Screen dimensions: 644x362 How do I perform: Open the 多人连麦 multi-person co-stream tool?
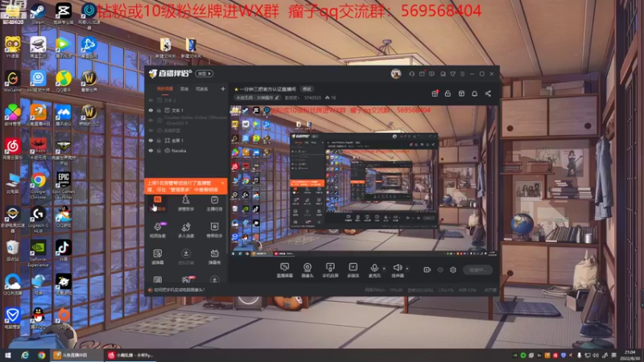[x=186, y=230]
